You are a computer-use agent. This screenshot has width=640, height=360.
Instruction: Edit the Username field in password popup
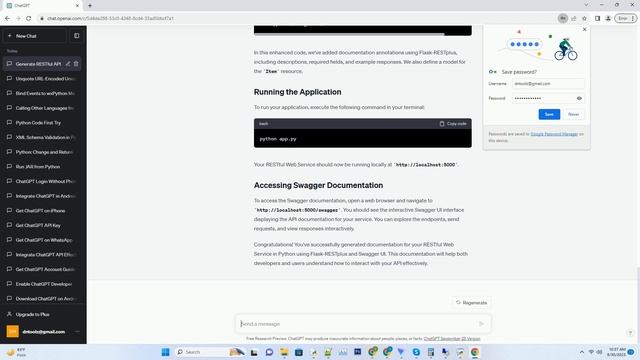click(x=548, y=84)
